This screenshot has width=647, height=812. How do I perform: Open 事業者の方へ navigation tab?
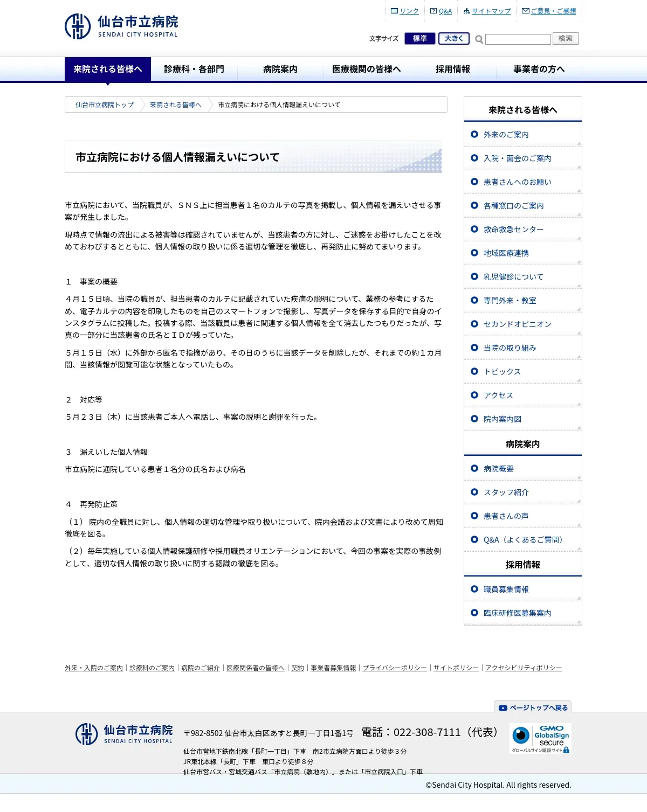pyautogui.click(x=539, y=69)
